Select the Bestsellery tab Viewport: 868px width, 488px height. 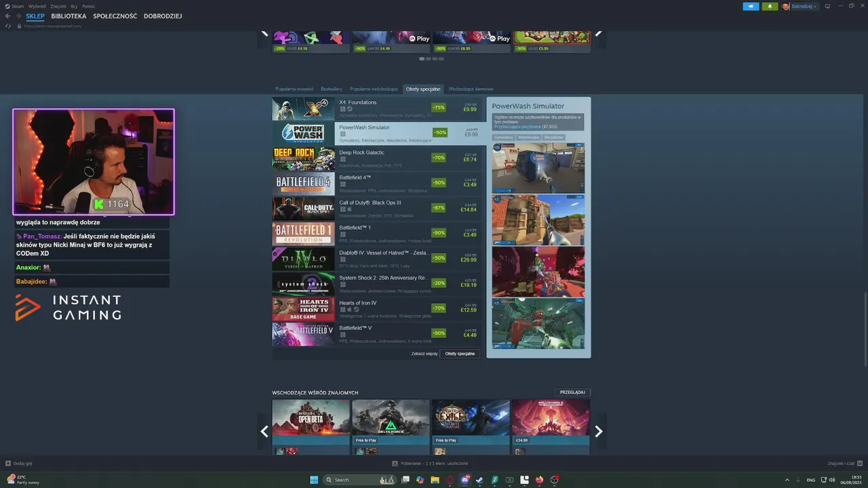[x=332, y=89]
